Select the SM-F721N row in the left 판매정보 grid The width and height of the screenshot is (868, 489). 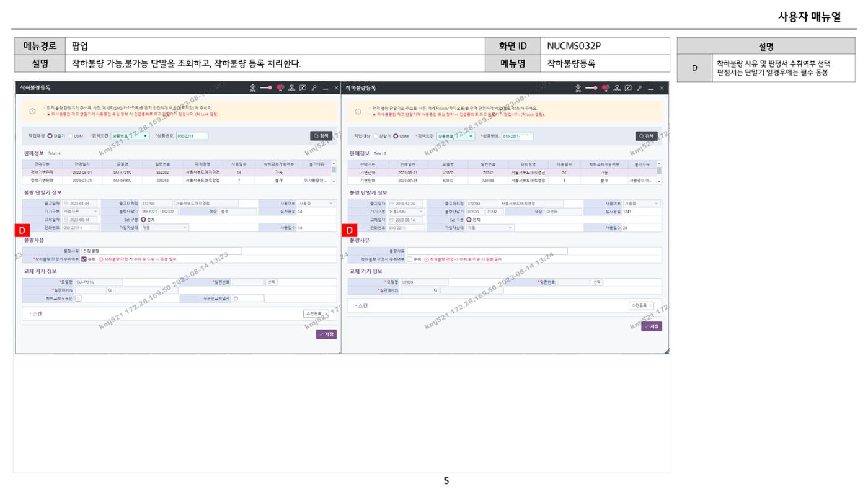pos(177,173)
